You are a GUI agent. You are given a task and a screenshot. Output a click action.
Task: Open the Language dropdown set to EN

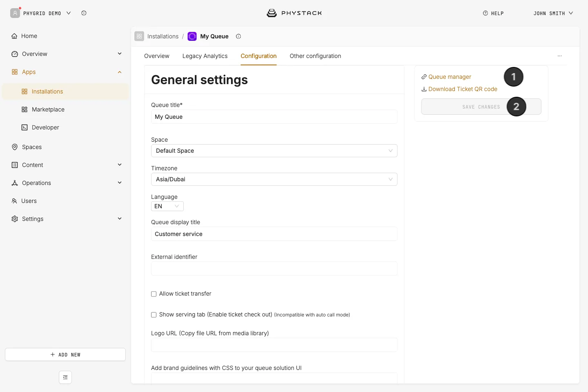click(x=167, y=206)
